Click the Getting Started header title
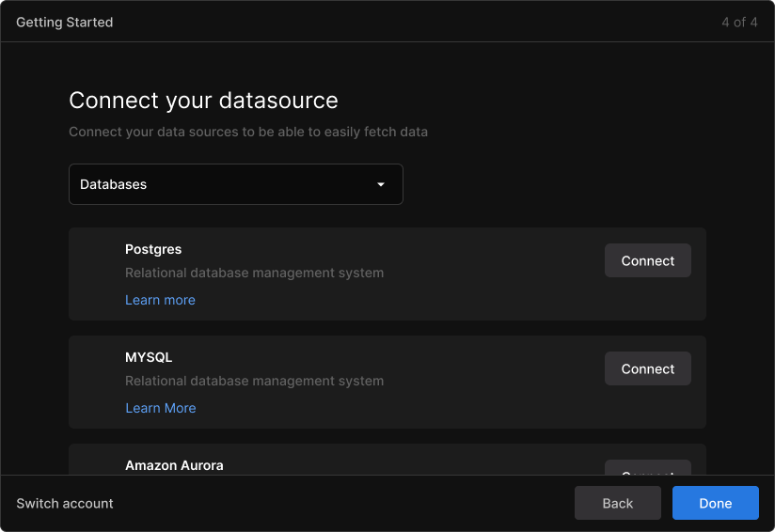 tap(65, 23)
